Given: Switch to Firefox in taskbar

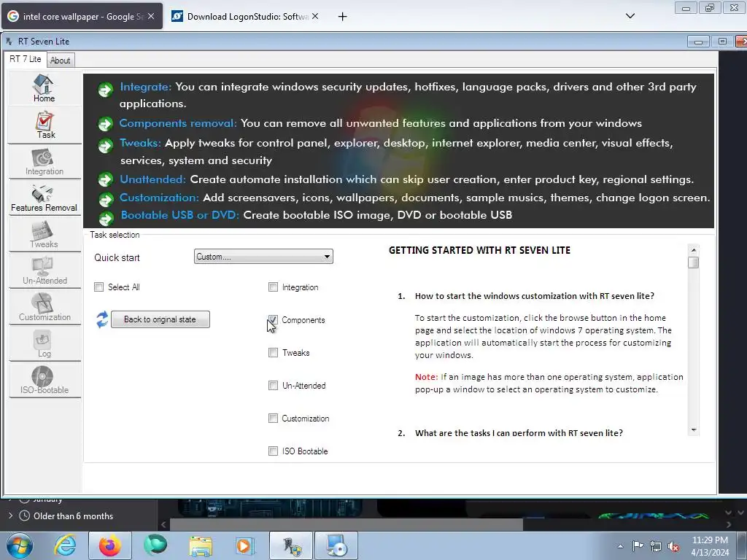Looking at the screenshot, I should pyautogui.click(x=109, y=545).
